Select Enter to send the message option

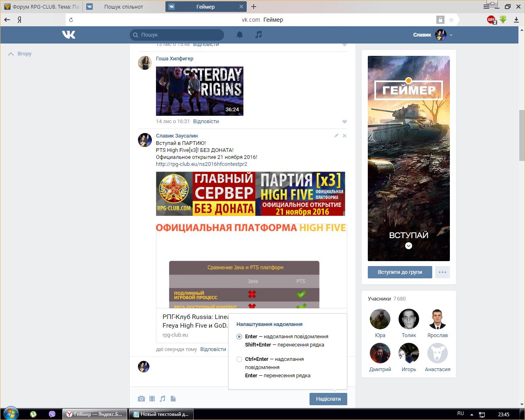pyautogui.click(x=239, y=337)
